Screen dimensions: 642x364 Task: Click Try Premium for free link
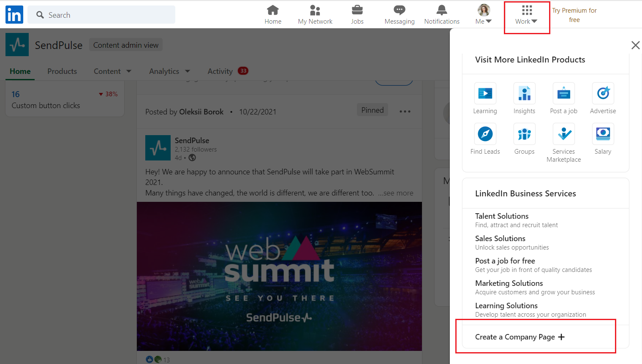[x=574, y=15]
